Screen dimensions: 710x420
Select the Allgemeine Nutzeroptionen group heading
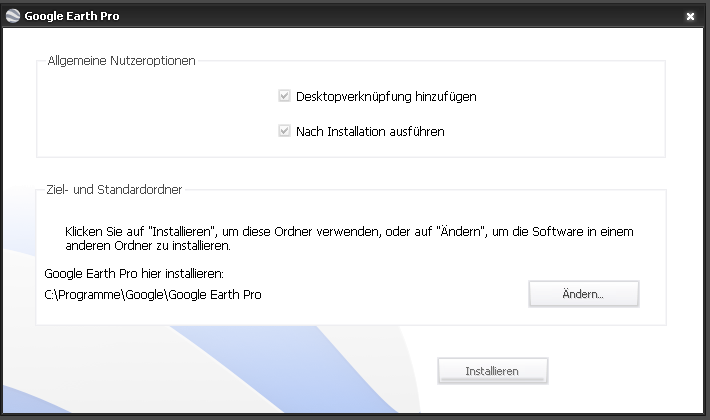coord(122,61)
